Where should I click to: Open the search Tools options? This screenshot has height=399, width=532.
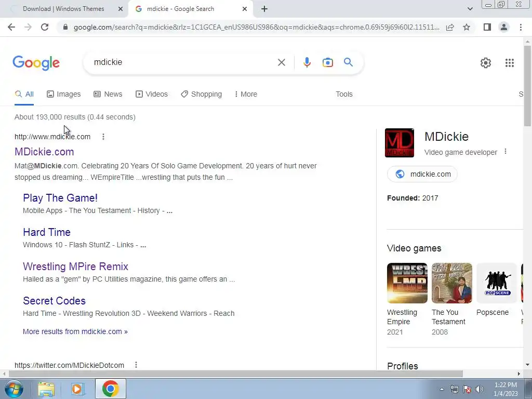point(344,95)
